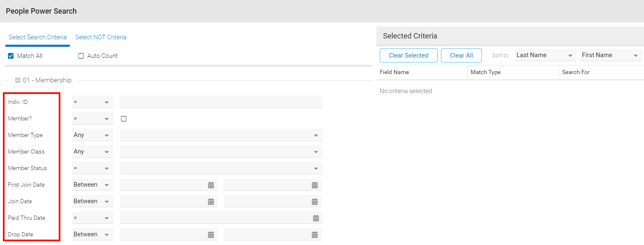Open Member Status match operator dropdown
The image size is (644, 245).
click(93, 168)
